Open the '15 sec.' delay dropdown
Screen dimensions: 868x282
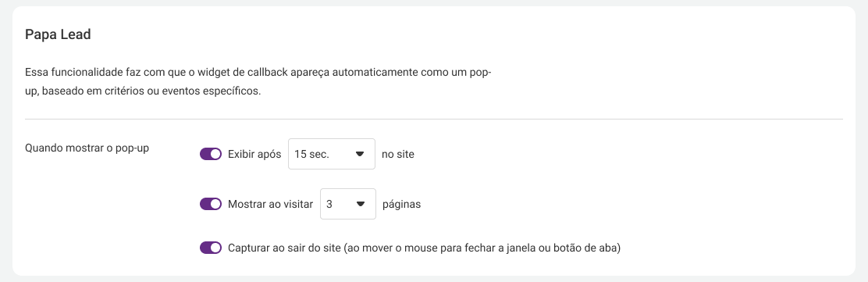point(332,154)
